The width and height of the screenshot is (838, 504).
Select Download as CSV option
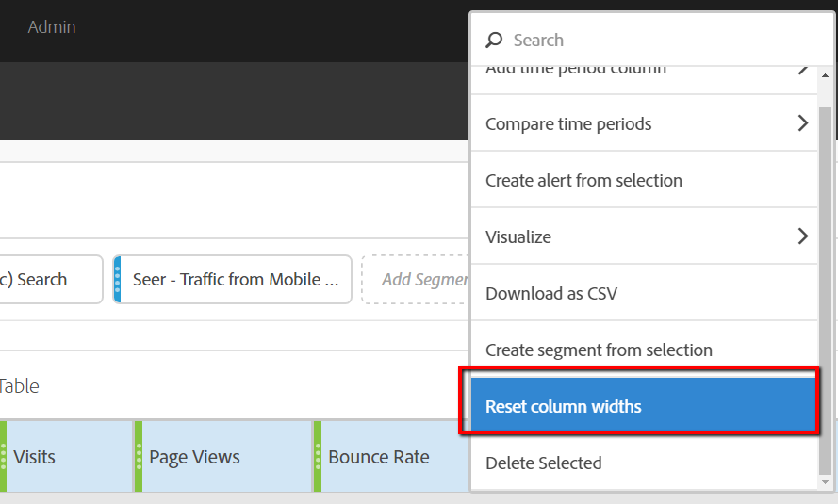[551, 294]
